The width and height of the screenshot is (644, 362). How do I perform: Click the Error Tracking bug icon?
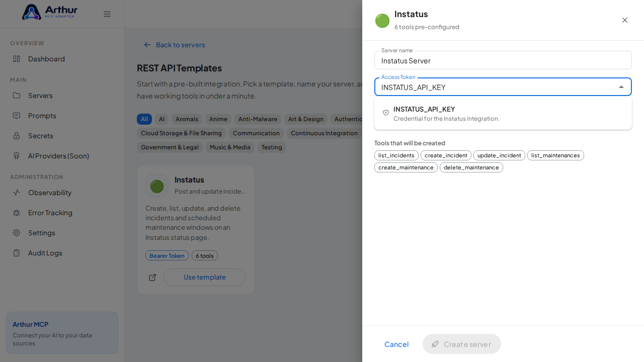coord(17,213)
